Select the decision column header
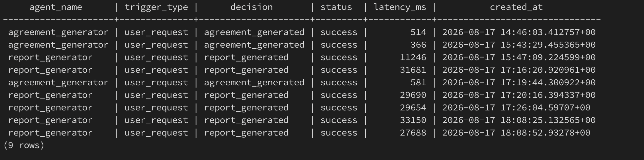The height and width of the screenshot is (160, 644). [252, 7]
